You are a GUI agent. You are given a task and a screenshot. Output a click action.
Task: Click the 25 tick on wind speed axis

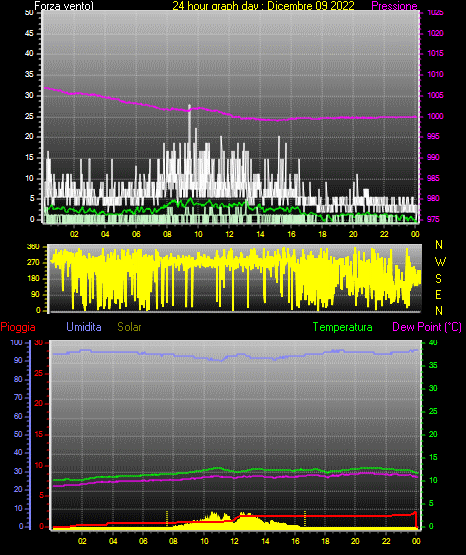(29, 116)
